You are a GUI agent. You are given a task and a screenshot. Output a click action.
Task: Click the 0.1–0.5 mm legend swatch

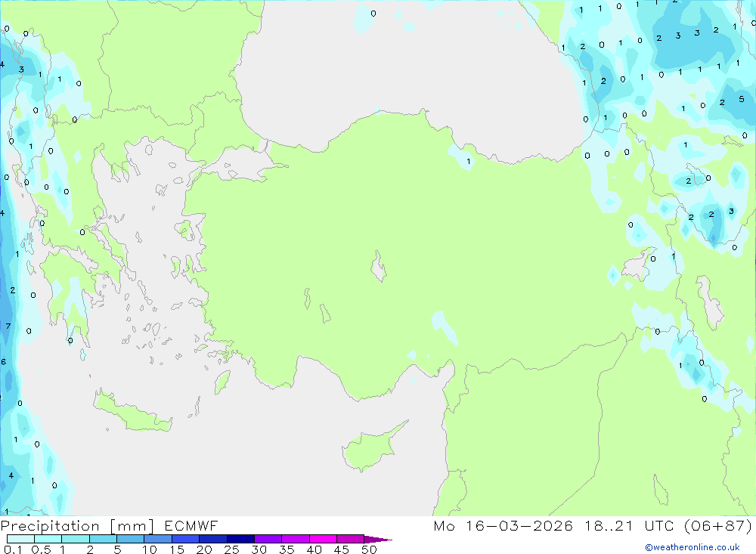pos(20,539)
